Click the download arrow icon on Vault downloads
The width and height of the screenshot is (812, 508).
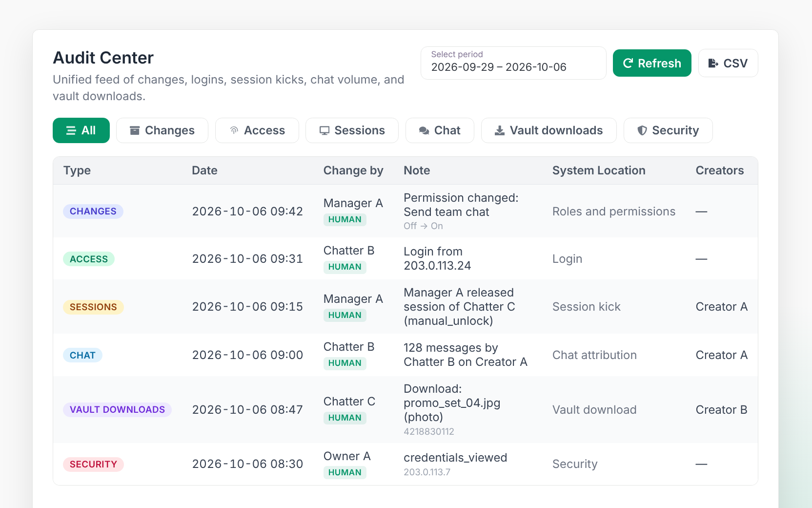[500, 130]
